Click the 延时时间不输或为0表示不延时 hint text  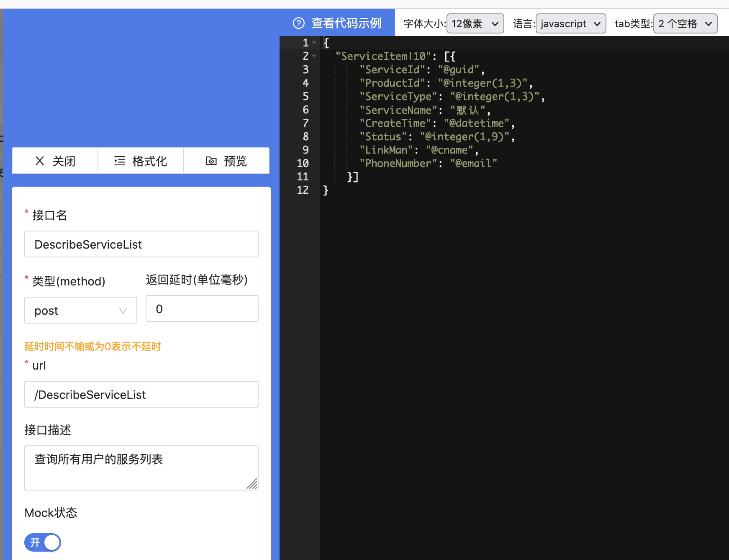point(93,347)
